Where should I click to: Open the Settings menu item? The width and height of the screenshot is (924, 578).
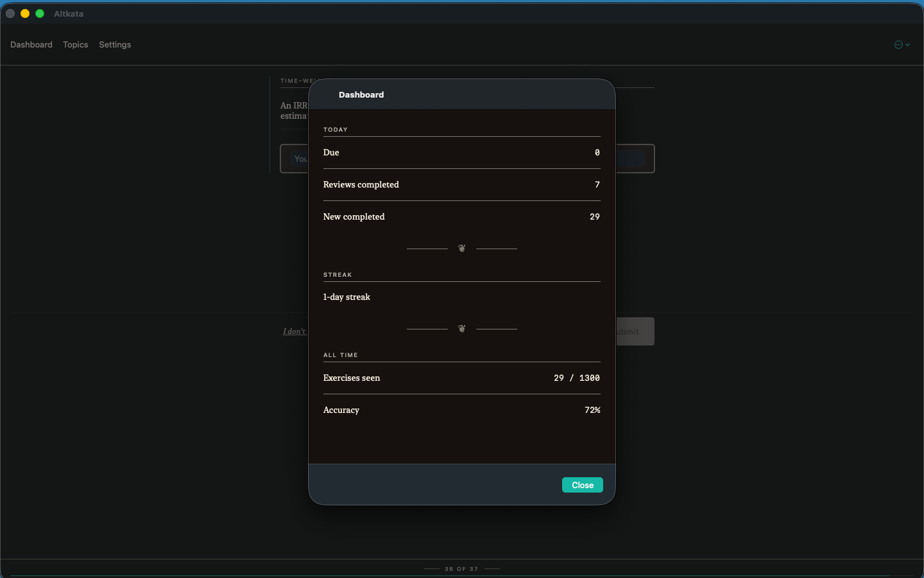click(115, 44)
